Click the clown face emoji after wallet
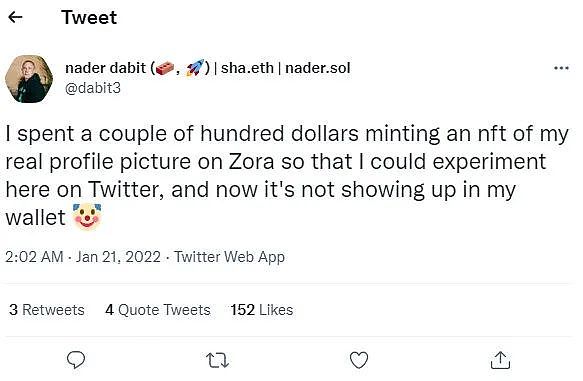583x381 pixels. pyautogui.click(x=87, y=217)
